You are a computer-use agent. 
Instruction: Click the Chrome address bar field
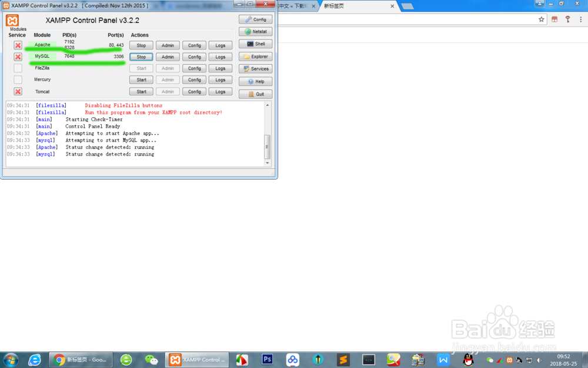[407, 19]
